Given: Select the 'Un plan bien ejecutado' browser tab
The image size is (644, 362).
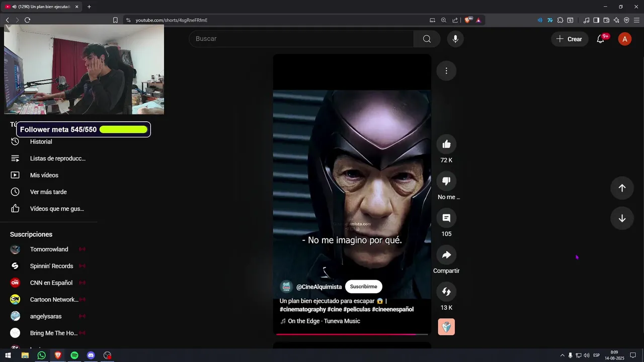Looking at the screenshot, I should 42,7.
